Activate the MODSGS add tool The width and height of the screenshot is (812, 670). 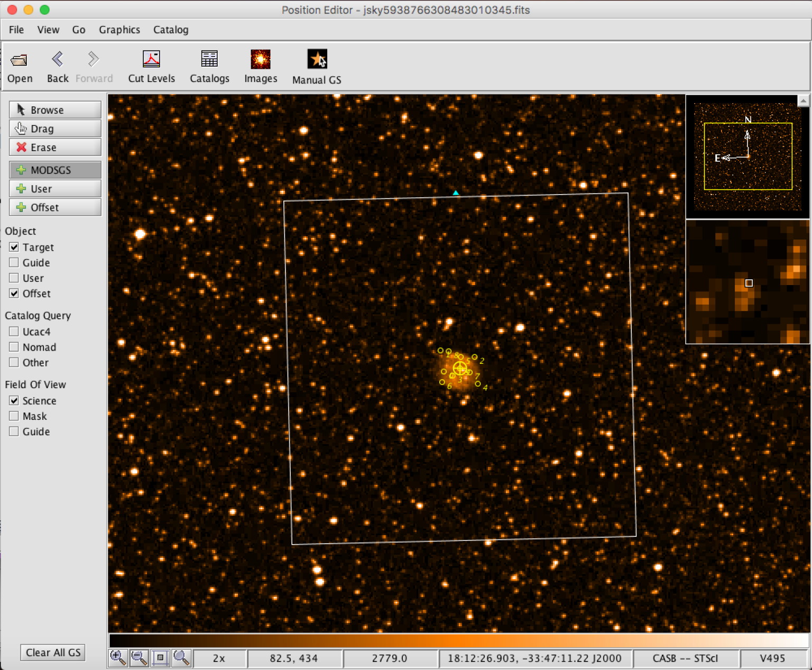(55, 170)
